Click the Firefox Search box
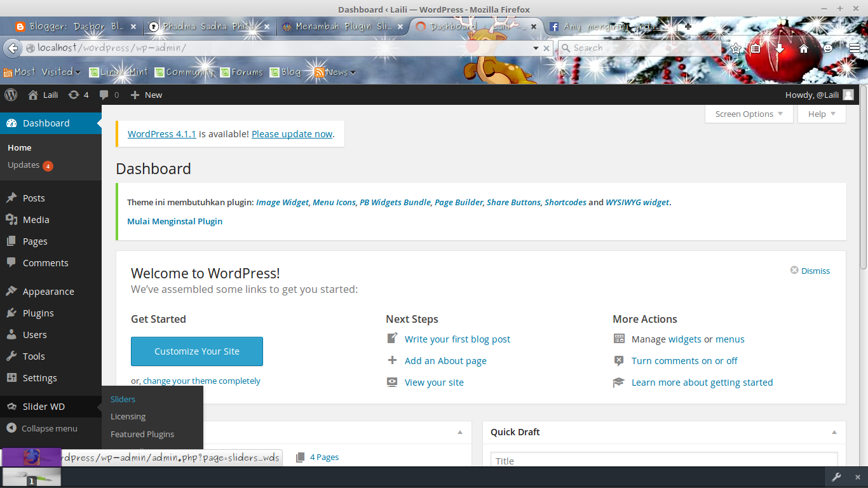Screen dimensions: 868x488 (x=640, y=48)
